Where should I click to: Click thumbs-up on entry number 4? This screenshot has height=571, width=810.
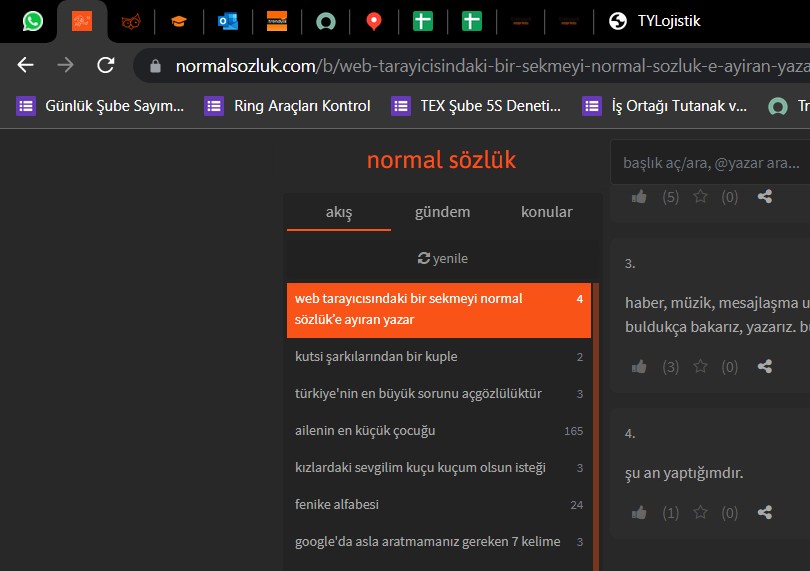(x=639, y=513)
